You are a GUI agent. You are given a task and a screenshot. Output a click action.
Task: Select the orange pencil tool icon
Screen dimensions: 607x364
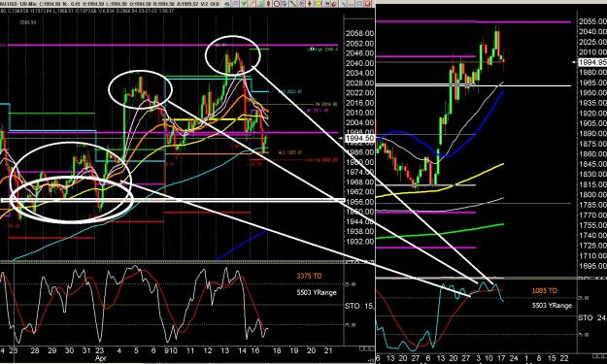252,4
